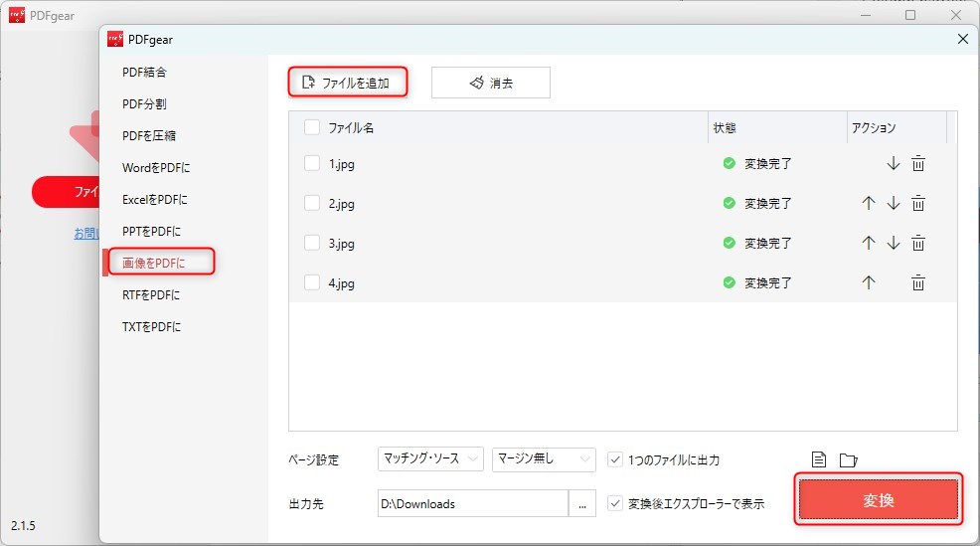Click the ファイルを追加 button
Viewport: 980px width, 546px height.
tap(348, 83)
